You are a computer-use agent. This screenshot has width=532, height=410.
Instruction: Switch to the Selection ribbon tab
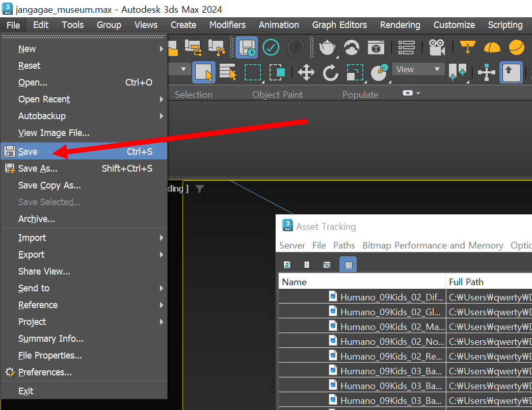point(194,95)
